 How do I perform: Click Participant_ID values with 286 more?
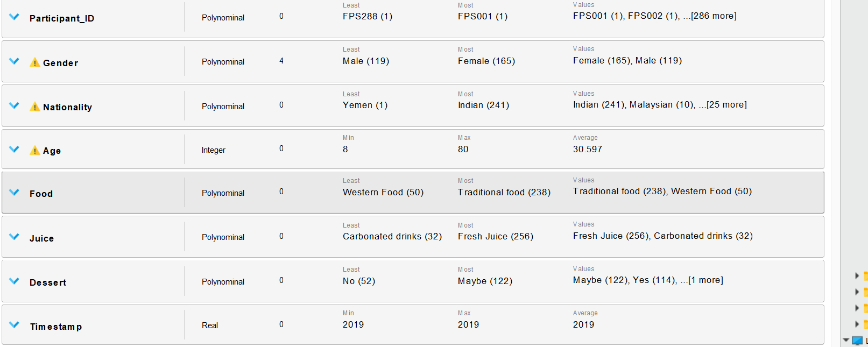coord(655,16)
